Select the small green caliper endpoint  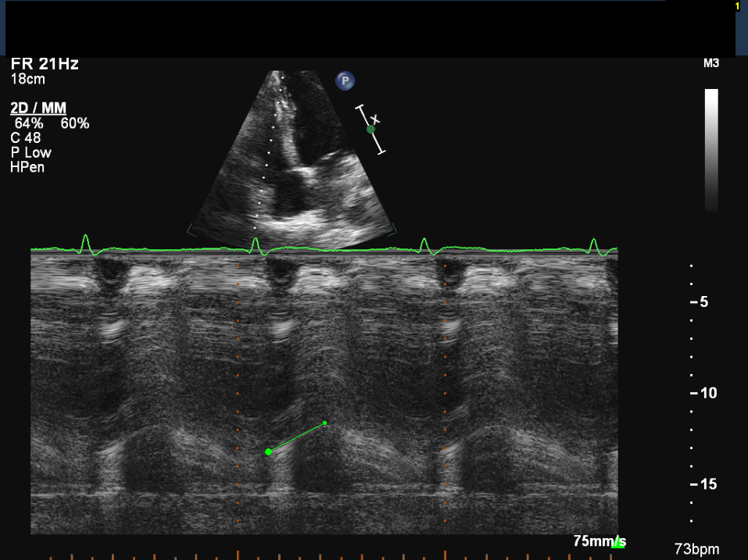coord(324,423)
